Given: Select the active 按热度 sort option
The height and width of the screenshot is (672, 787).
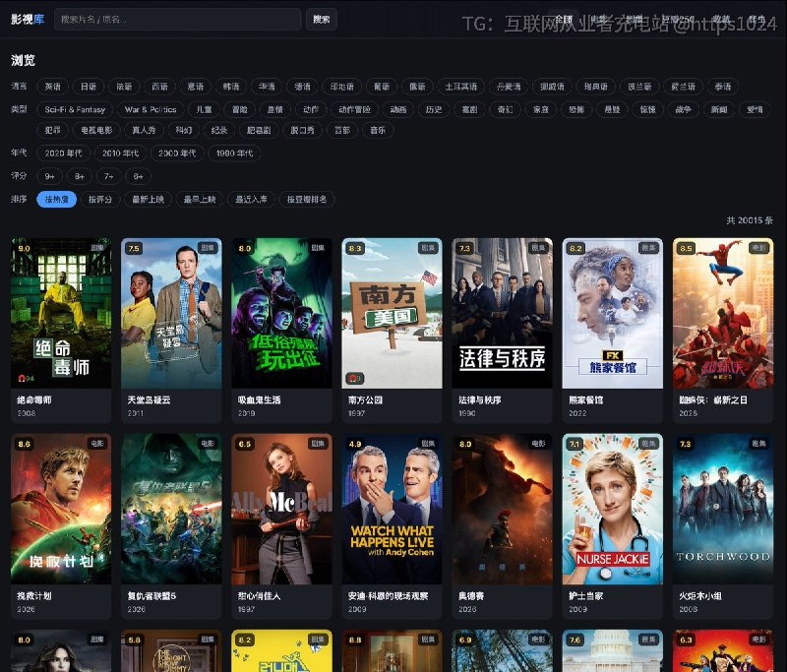Looking at the screenshot, I should tap(57, 200).
